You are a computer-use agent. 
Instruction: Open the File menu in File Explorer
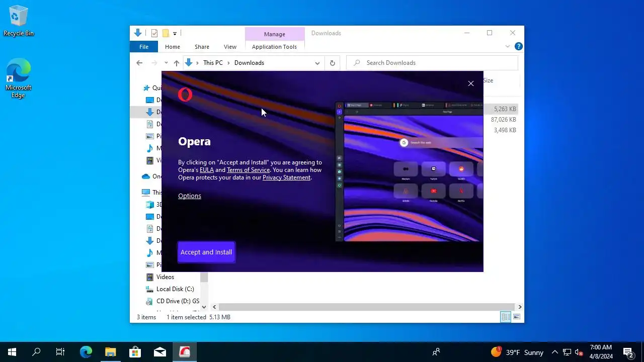[x=144, y=47]
